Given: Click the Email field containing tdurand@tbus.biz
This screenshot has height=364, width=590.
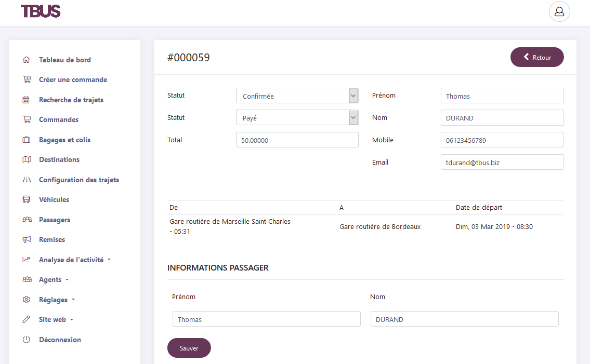Looking at the screenshot, I should click(x=502, y=162).
